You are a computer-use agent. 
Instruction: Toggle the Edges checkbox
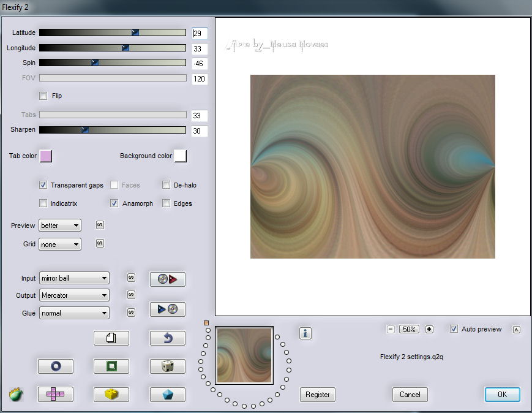[x=166, y=203]
